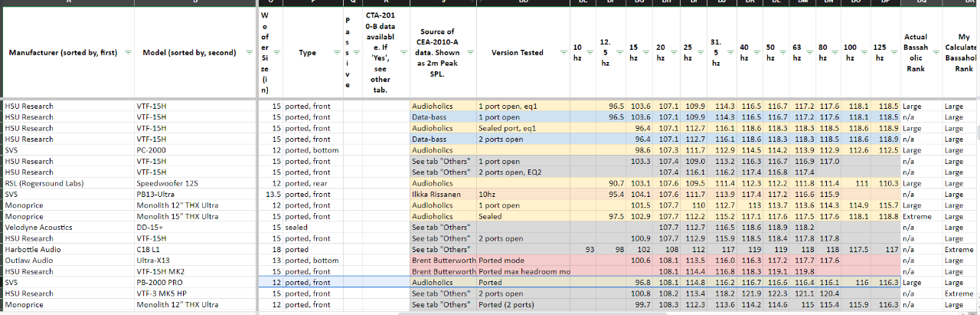Select 'Audioholics' source in PB-2000 PRO row

coord(443,283)
